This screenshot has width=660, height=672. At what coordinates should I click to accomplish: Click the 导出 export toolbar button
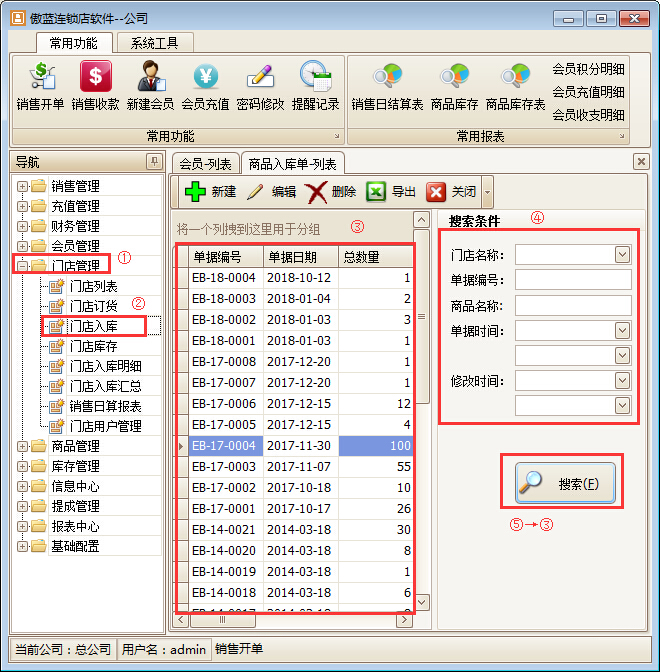[390, 192]
